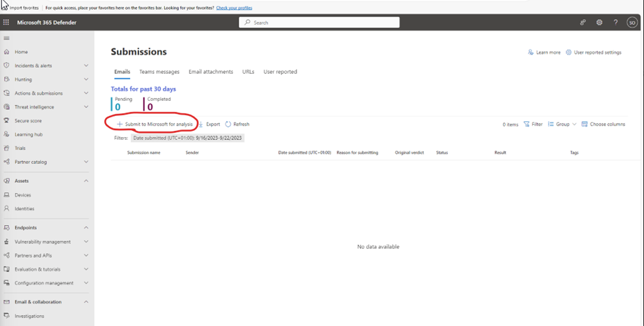The height and width of the screenshot is (326, 644).
Task: Click the Incidents & alerts shield icon
Action: [x=6, y=65]
